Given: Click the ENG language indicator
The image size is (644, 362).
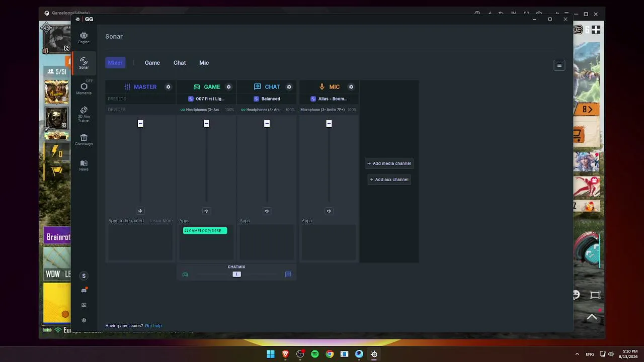Looking at the screenshot, I should (590, 354).
